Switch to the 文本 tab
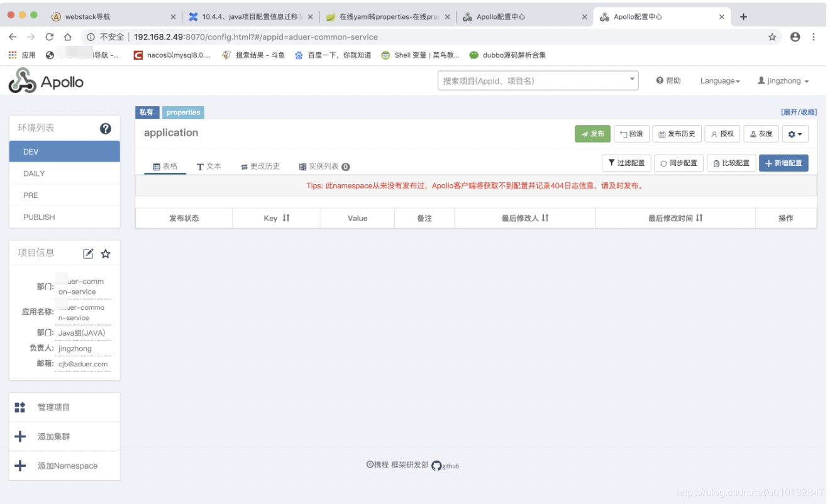Screen dimensions: 830x504 pyautogui.click(x=209, y=167)
